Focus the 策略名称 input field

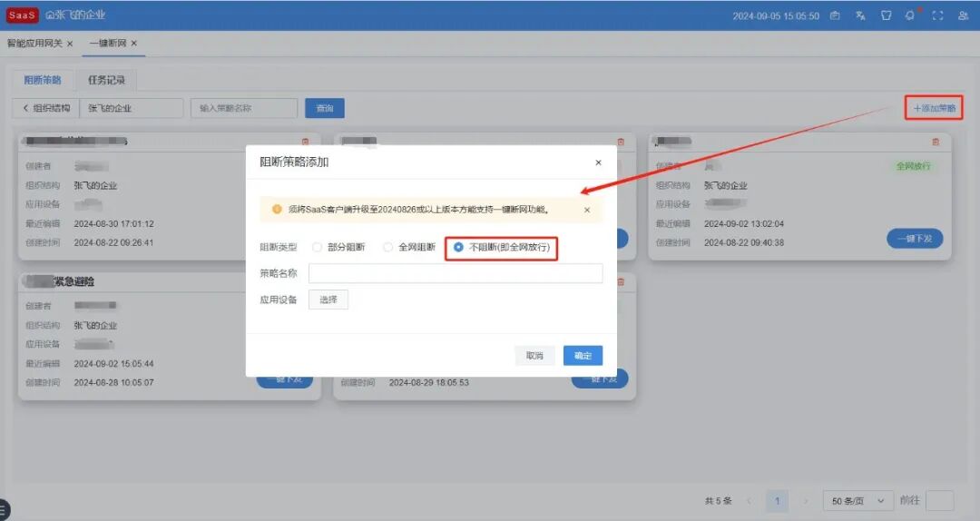coord(456,273)
